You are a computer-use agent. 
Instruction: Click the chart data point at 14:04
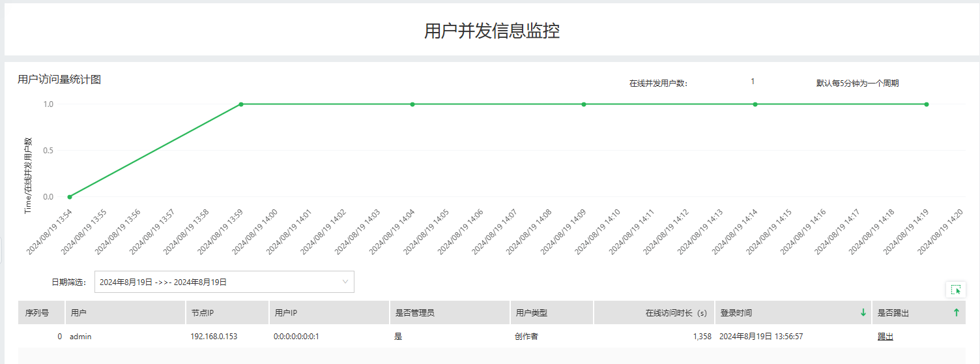click(412, 104)
